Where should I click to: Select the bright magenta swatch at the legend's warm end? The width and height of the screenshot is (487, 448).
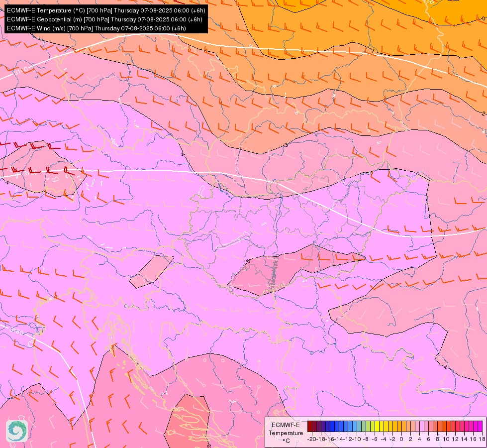(480, 426)
